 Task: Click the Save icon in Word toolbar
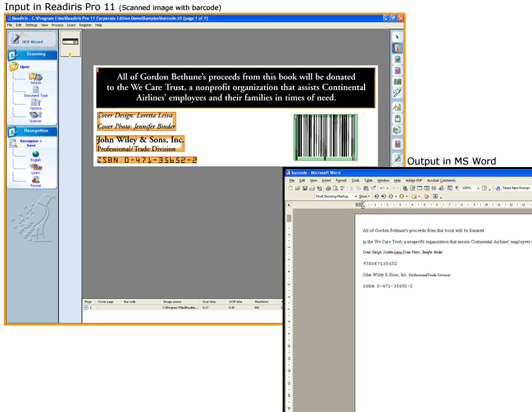pos(305,188)
